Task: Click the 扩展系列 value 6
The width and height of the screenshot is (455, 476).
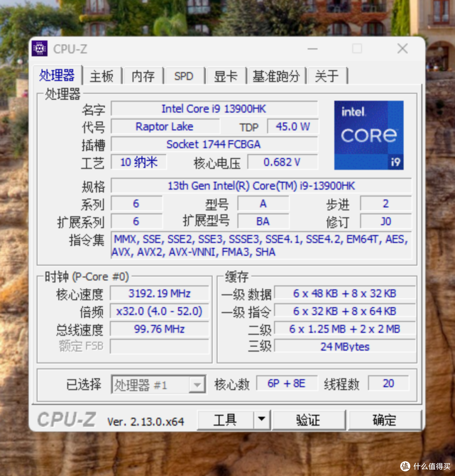Action: click(x=136, y=221)
